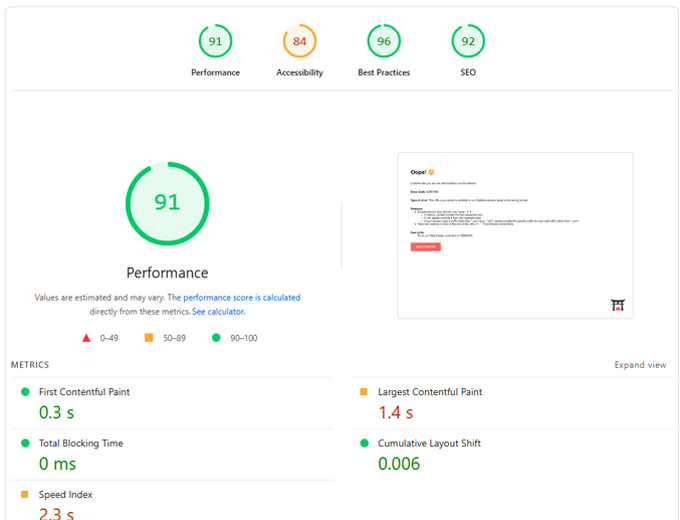Expand the Cumulative Layout Shift metric
680x520 pixels.
click(430, 443)
